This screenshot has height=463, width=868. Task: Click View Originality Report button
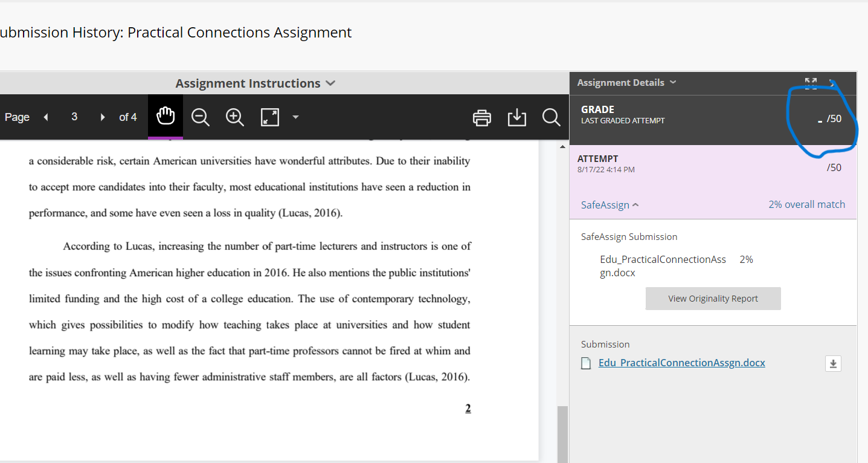[x=713, y=299]
